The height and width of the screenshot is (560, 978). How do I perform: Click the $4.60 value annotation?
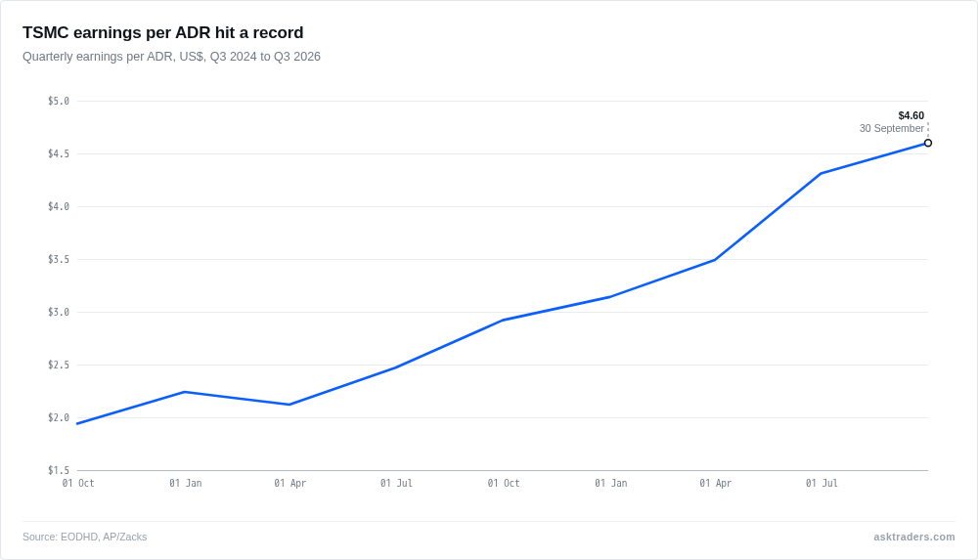(x=911, y=116)
